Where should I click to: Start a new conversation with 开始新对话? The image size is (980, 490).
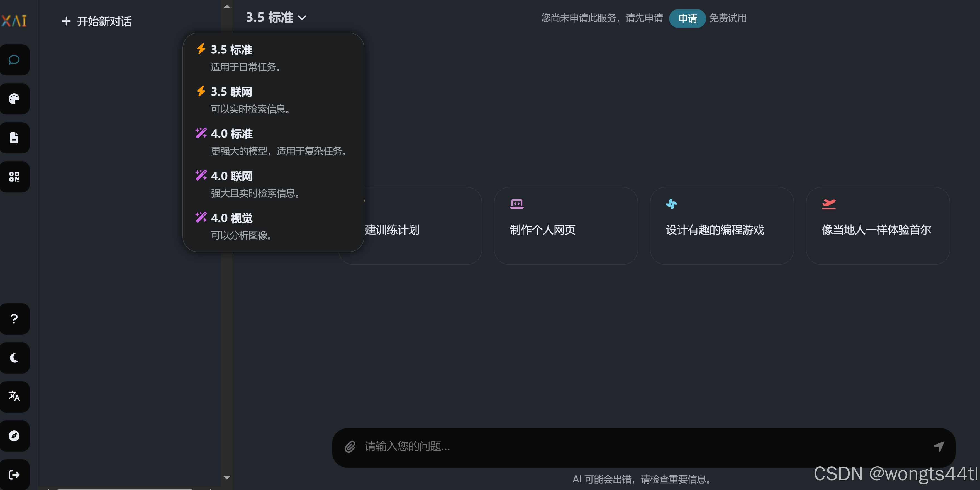[x=97, y=21]
